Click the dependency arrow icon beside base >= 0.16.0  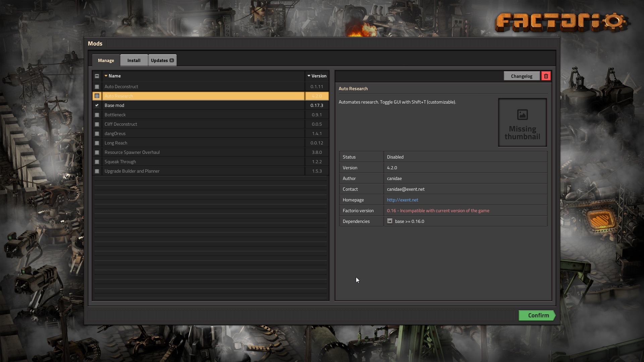coord(389,221)
